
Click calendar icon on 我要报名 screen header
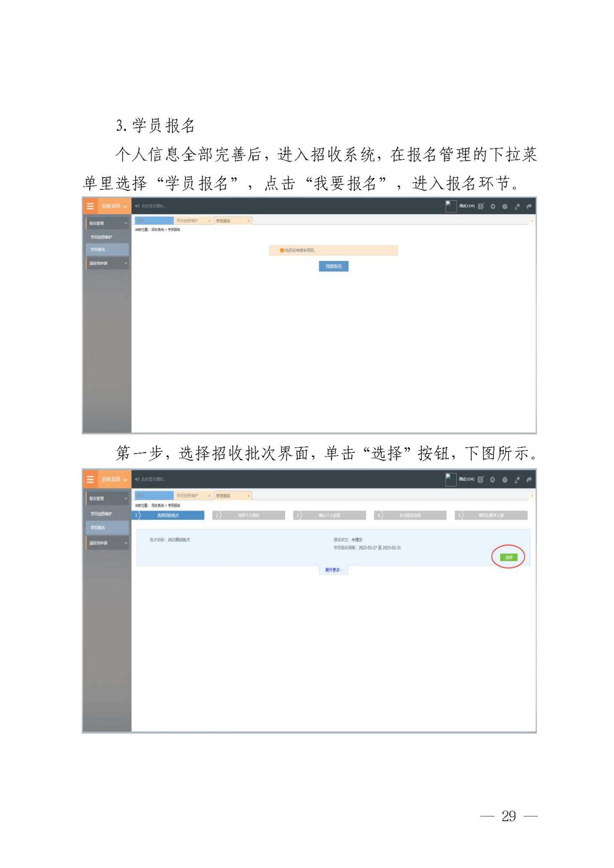pos(481,206)
